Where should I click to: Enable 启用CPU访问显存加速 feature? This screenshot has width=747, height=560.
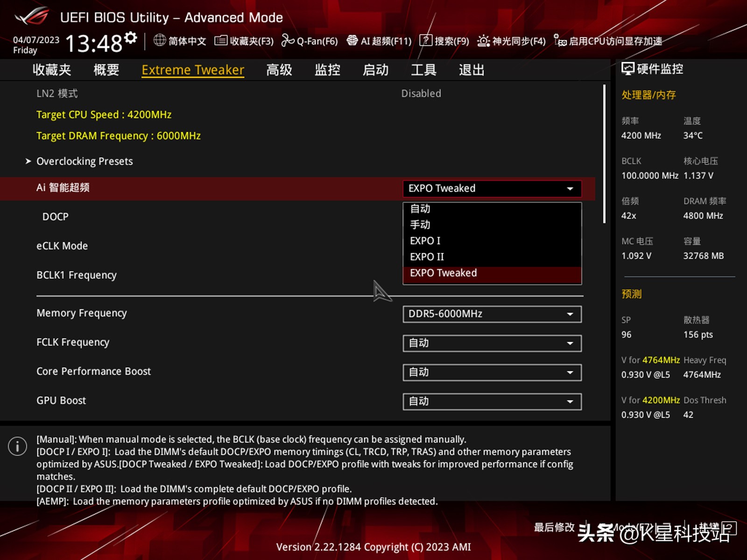pyautogui.click(x=607, y=41)
